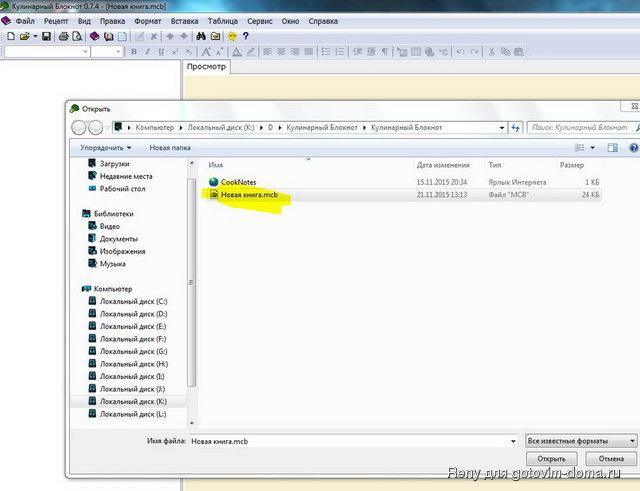Toggle Italic formatting
Screen dimensions: 640x491
[x=147, y=51]
